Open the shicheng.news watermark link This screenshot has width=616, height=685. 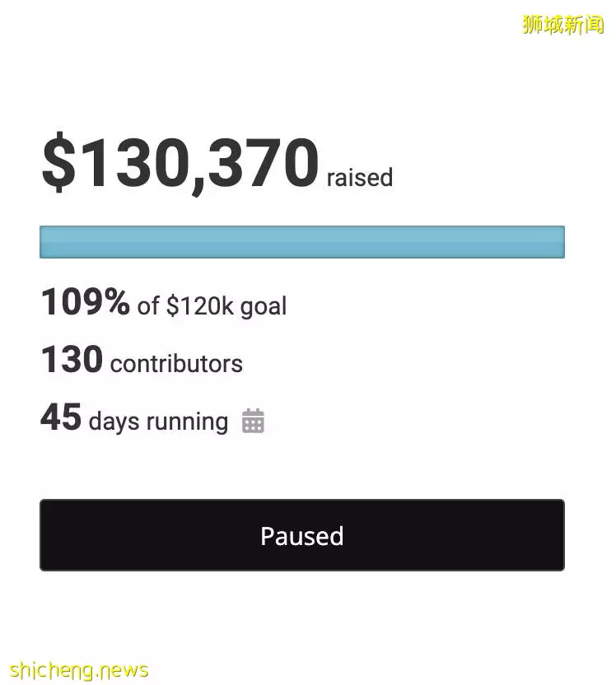(78, 670)
